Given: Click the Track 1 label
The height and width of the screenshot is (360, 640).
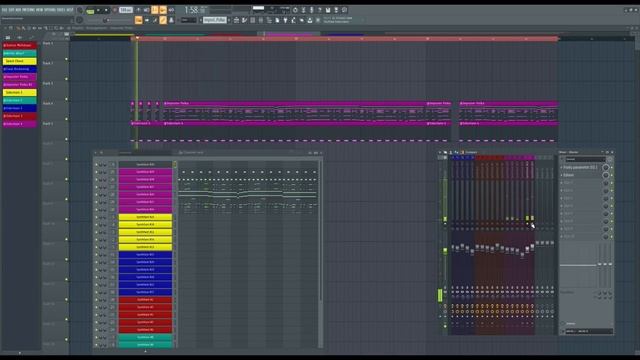Looking at the screenshot, I should (48, 43).
